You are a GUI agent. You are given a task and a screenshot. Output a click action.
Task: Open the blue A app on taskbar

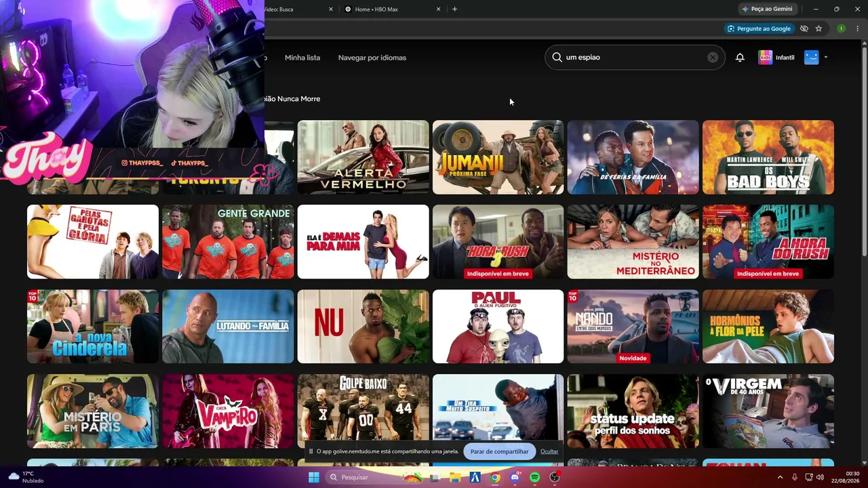coord(475,477)
